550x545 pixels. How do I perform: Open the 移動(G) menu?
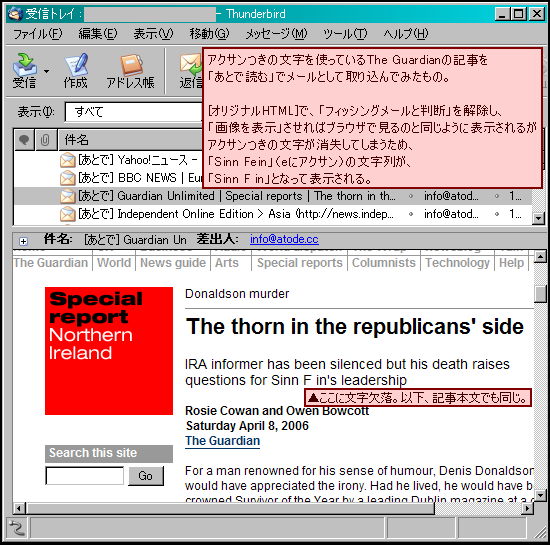coord(209,34)
